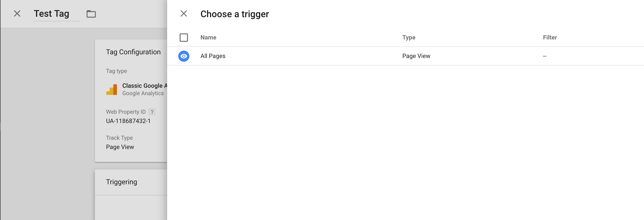Click the Page View eye icon beside All Pages
This screenshot has width=644, height=220.
(x=184, y=56)
